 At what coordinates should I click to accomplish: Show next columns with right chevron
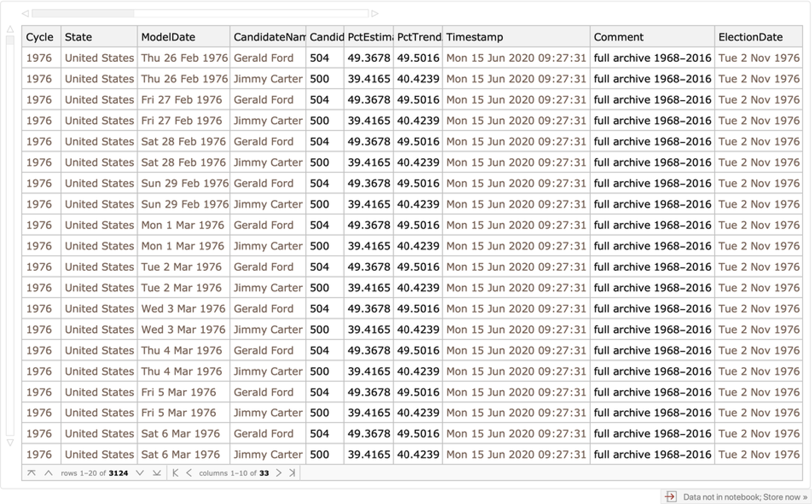278,473
